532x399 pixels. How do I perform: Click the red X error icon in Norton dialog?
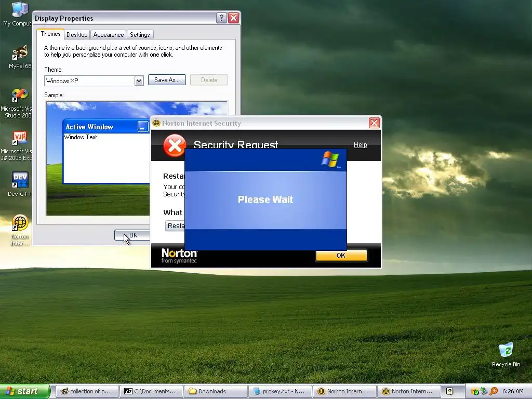tap(175, 145)
